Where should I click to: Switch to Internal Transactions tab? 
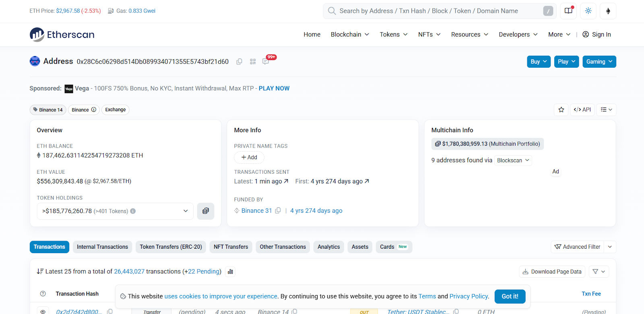tap(102, 247)
